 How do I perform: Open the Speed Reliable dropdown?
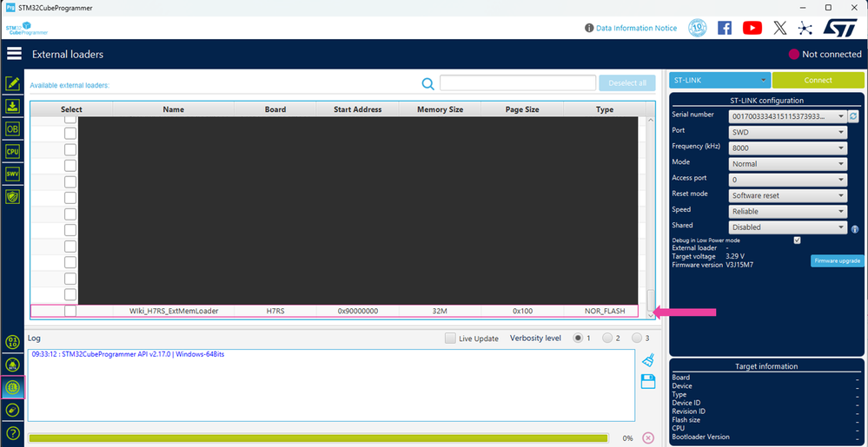pos(788,211)
